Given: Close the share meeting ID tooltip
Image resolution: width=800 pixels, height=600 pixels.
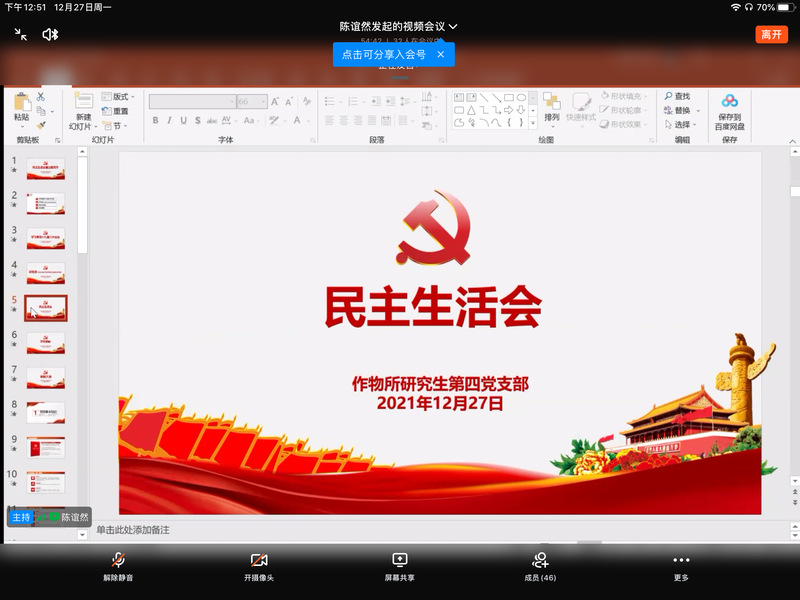Looking at the screenshot, I should pyautogui.click(x=441, y=54).
